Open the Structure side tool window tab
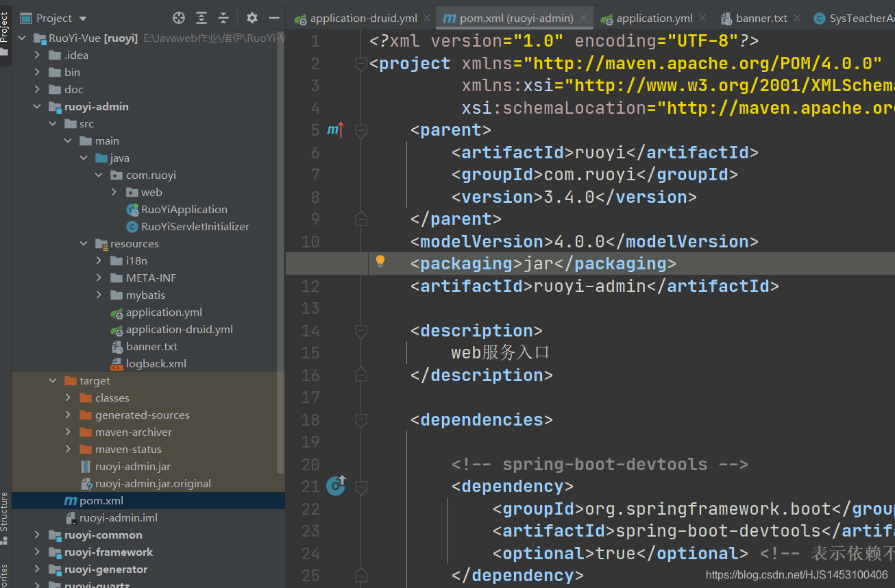The height and width of the screenshot is (588, 895). (x=5, y=517)
